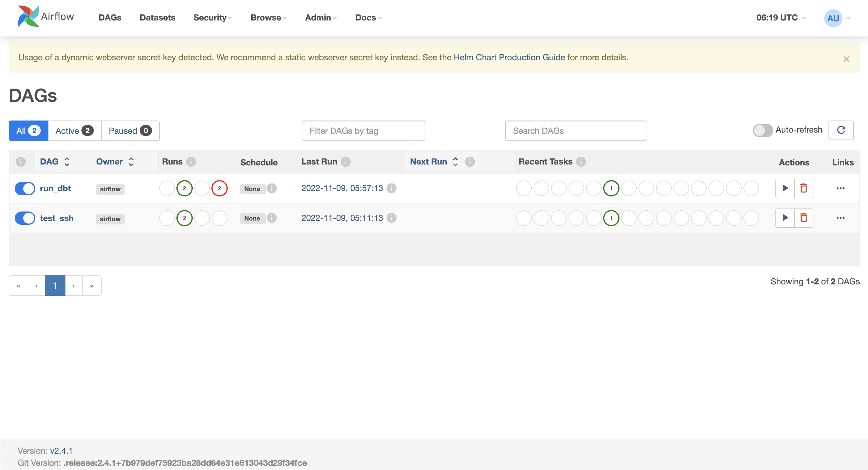Open run_dbt links ellipsis menu
This screenshot has height=470, width=868.
(x=840, y=188)
